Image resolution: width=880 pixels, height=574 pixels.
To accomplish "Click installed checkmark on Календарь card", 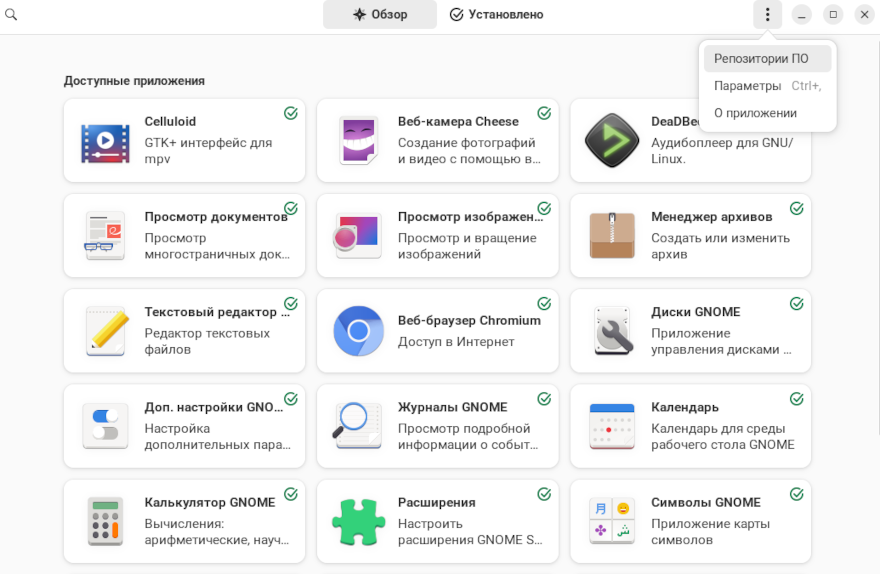I will [x=797, y=399].
